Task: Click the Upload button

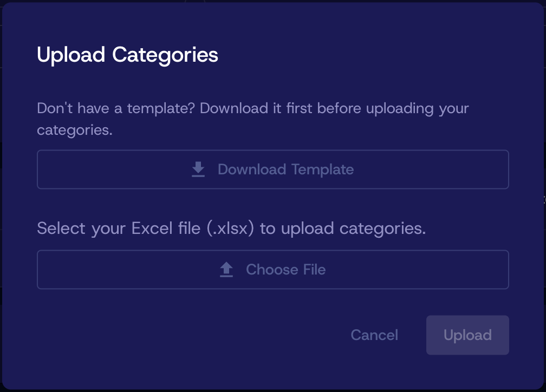Action: (x=467, y=335)
